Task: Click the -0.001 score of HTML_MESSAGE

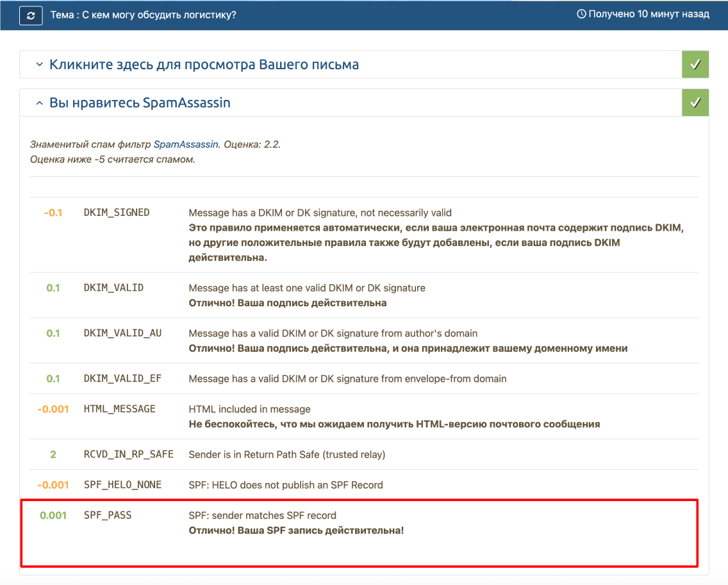Action: pyautogui.click(x=53, y=409)
